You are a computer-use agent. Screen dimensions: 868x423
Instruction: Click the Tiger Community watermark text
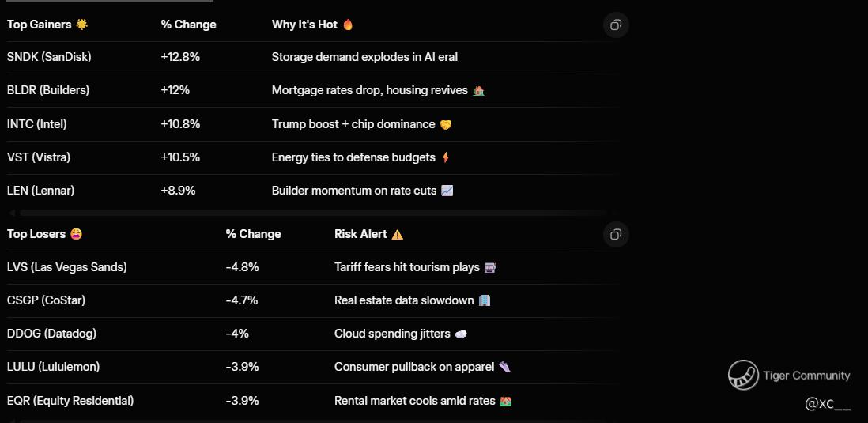[806, 376]
